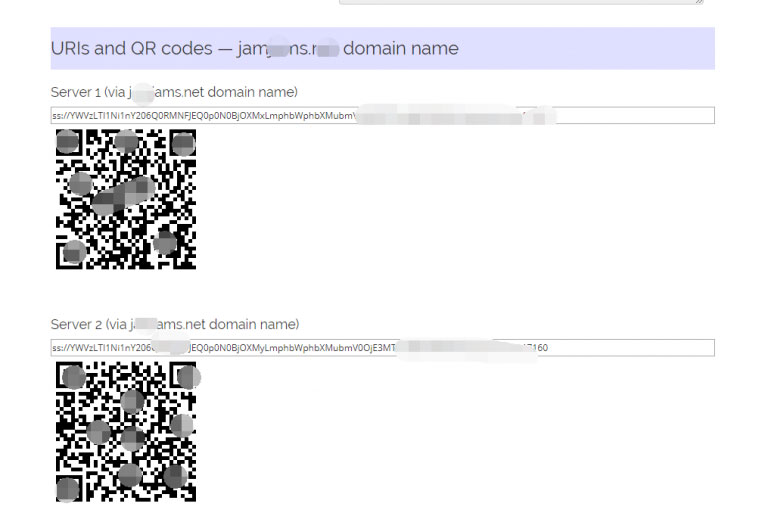Click the empty right side of the lavender heading banner
768x516 pixels.
[600, 48]
